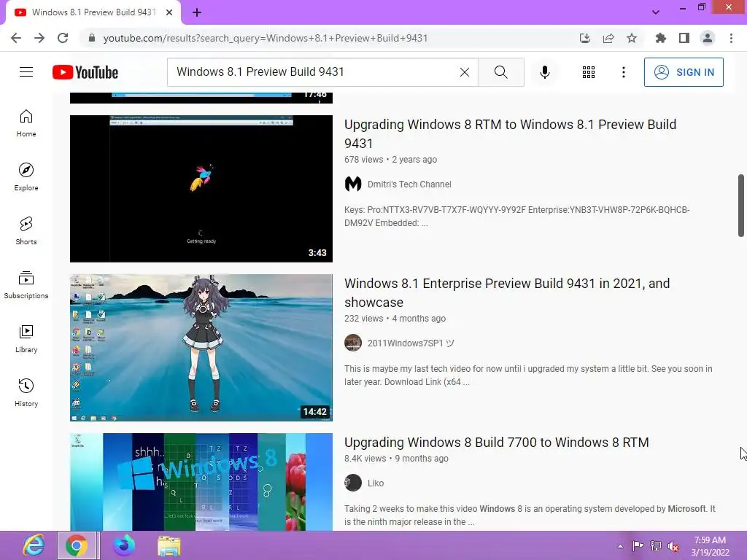The width and height of the screenshot is (747, 560).
Task: Open the YouTube hamburger guide menu
Action: pos(26,72)
